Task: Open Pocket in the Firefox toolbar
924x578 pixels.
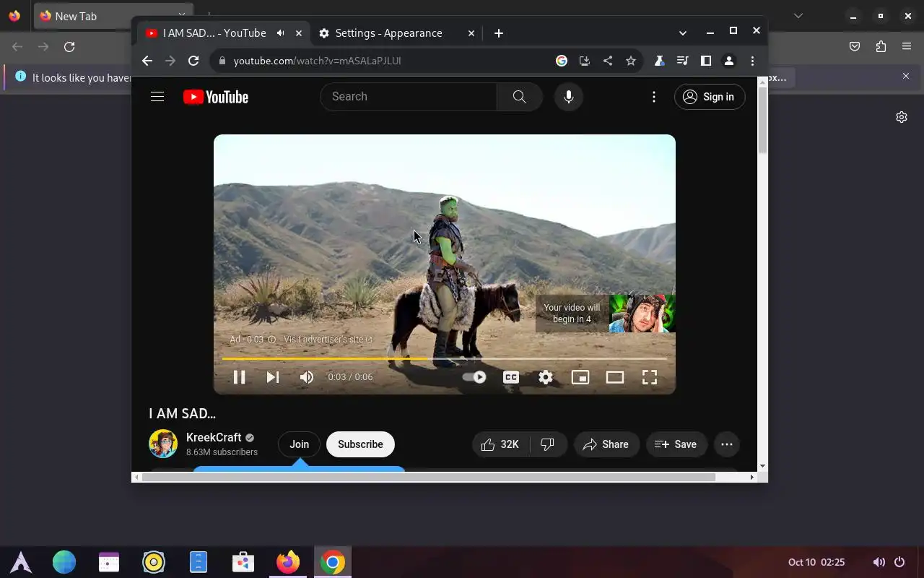Action: (855, 47)
